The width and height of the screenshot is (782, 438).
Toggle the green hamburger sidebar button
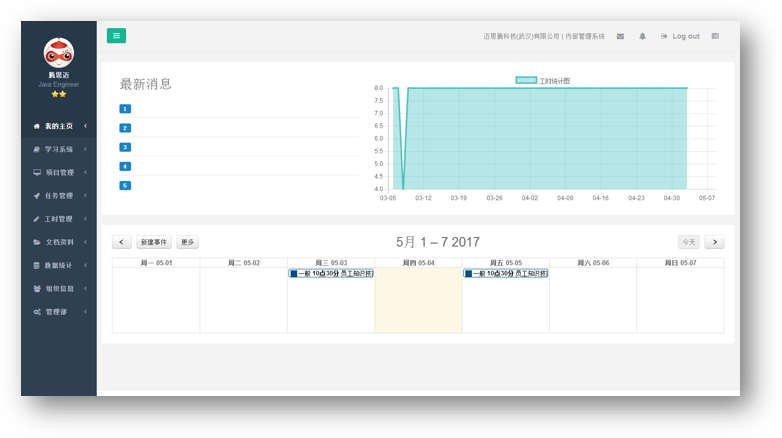116,36
